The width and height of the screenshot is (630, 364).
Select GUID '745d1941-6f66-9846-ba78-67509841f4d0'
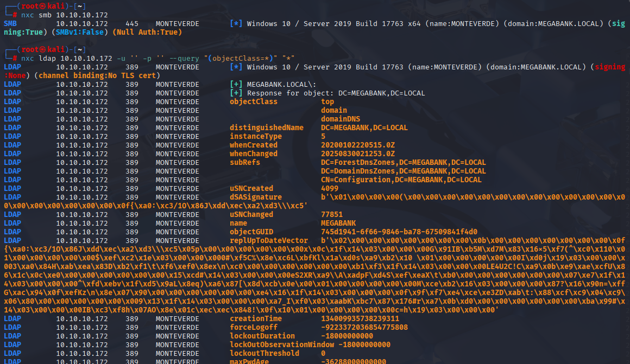point(399,232)
